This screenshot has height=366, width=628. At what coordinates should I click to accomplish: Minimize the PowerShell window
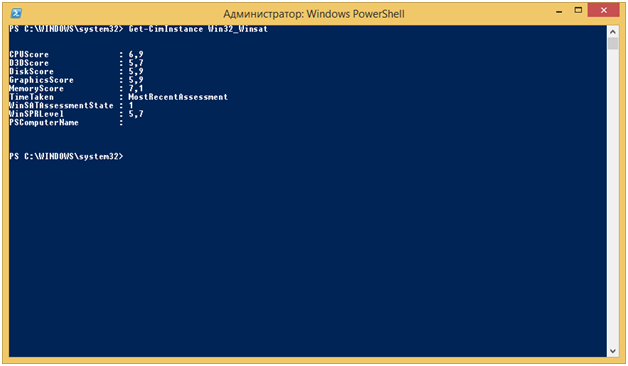(559, 12)
